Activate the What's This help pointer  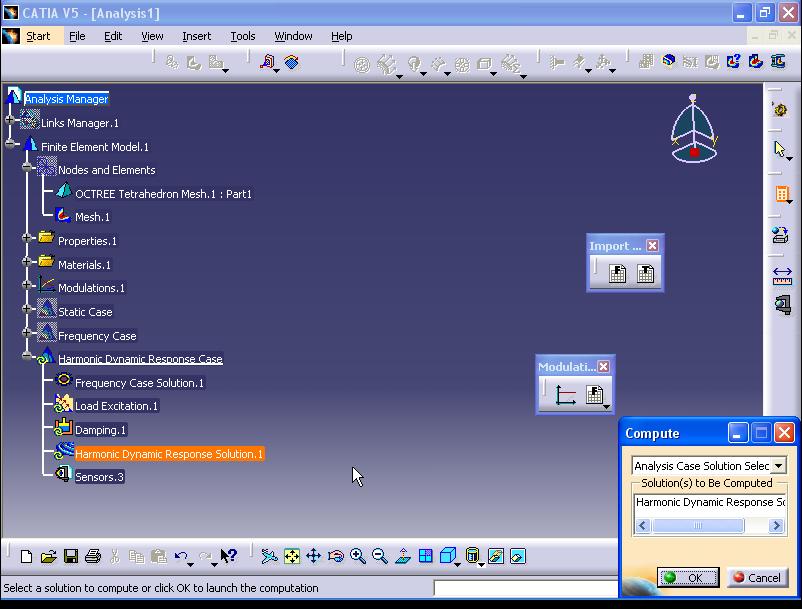pyautogui.click(x=229, y=556)
